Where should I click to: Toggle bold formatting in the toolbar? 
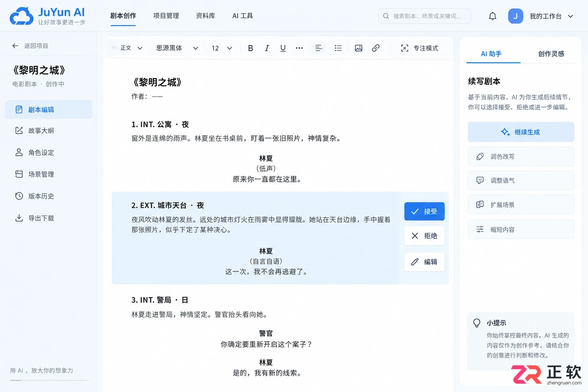(x=250, y=48)
